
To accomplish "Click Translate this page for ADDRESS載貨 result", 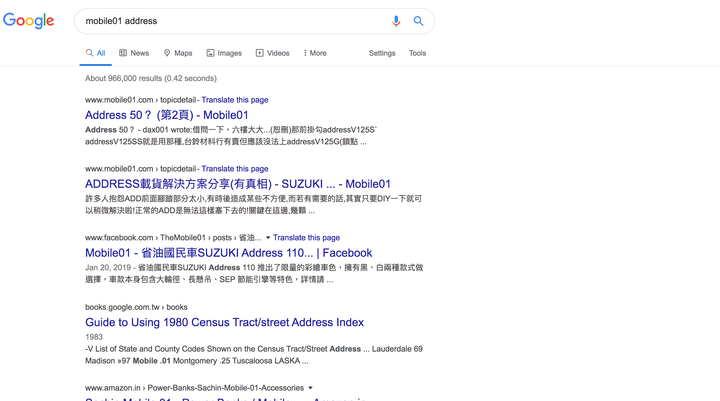I will tap(235, 169).
